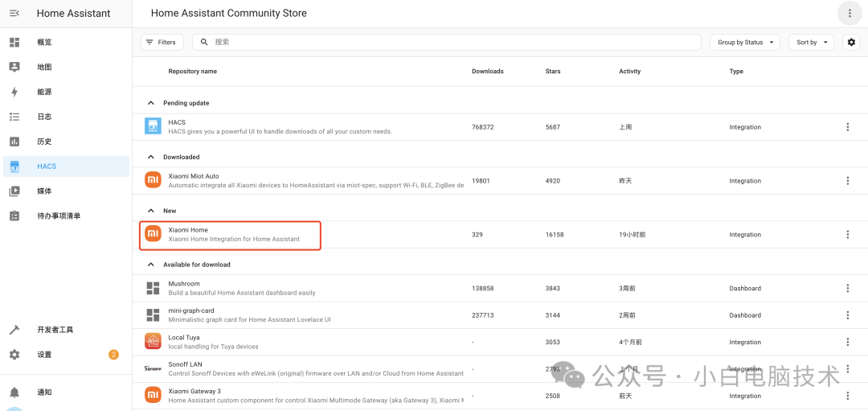Open HACS row three-dot menu
Viewport: 868px width, 411px height.
(848, 127)
